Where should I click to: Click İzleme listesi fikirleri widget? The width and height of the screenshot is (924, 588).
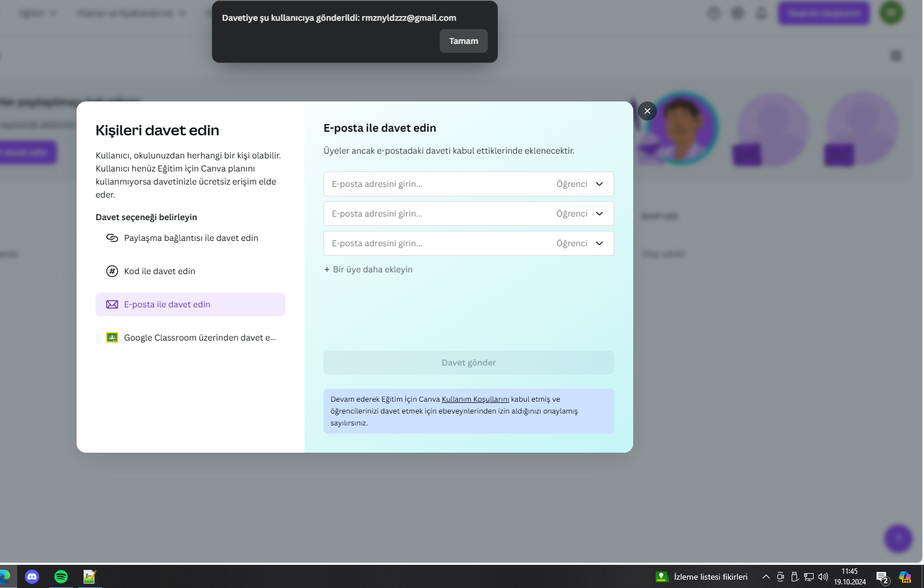(x=701, y=577)
